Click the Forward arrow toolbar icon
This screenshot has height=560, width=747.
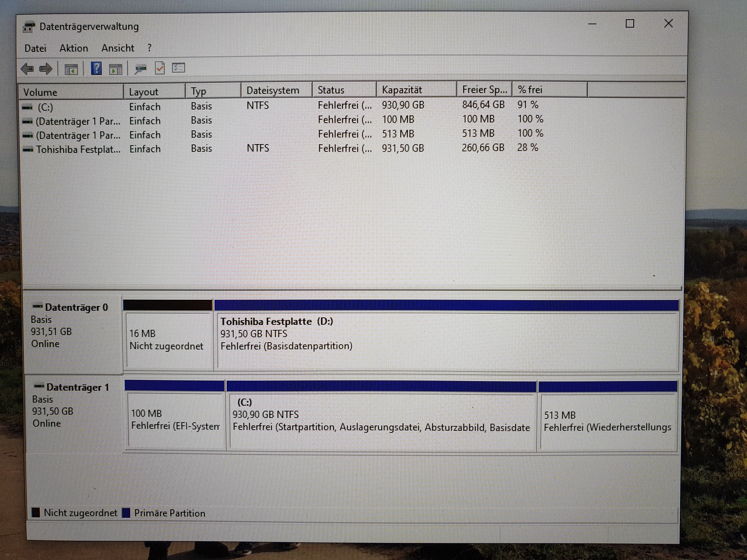point(46,69)
